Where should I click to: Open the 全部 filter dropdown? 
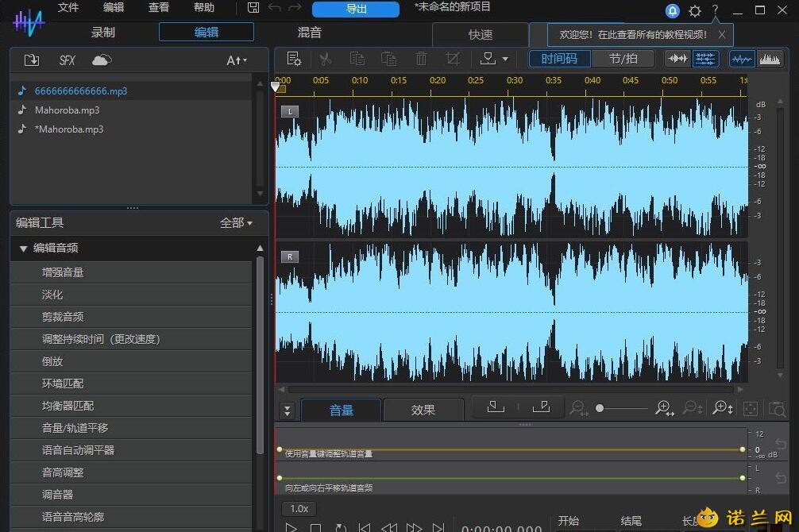click(x=236, y=222)
